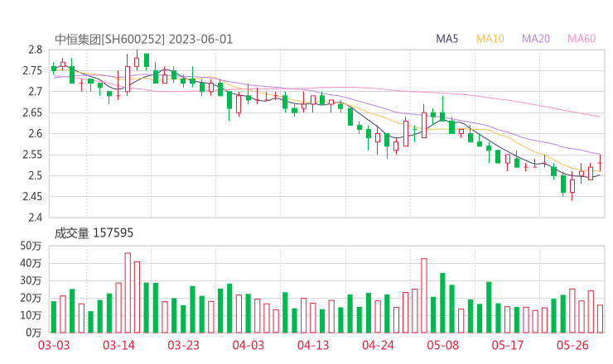Click the stock title 中恒集团[SH600252]
This screenshot has height=364, width=613.
point(110,40)
